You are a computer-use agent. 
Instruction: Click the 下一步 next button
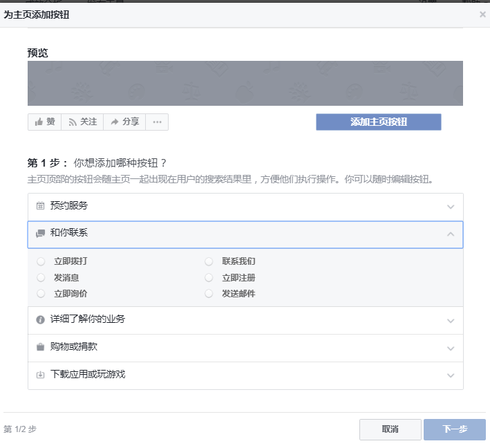(455, 429)
